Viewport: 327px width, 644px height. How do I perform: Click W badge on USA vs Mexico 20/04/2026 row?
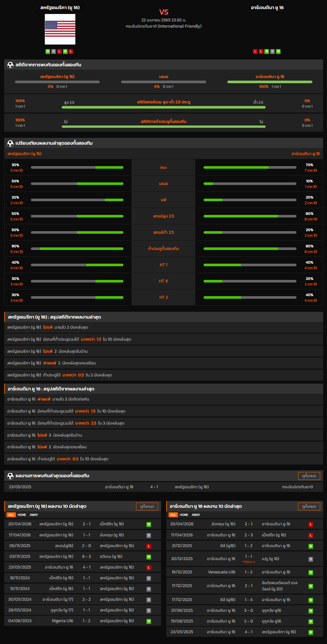pyautogui.click(x=149, y=524)
